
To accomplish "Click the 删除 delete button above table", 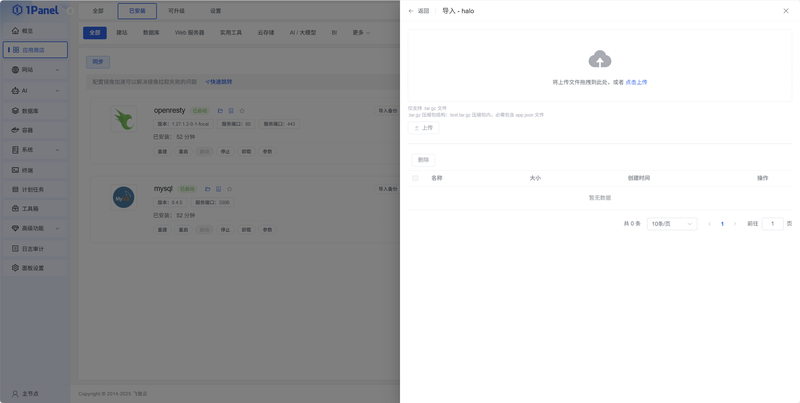I will [x=423, y=160].
